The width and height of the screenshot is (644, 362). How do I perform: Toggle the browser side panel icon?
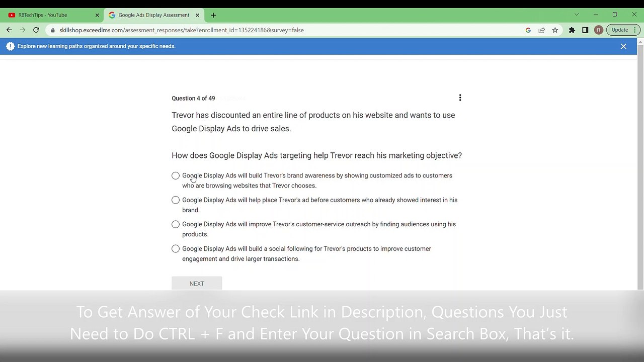tap(585, 30)
